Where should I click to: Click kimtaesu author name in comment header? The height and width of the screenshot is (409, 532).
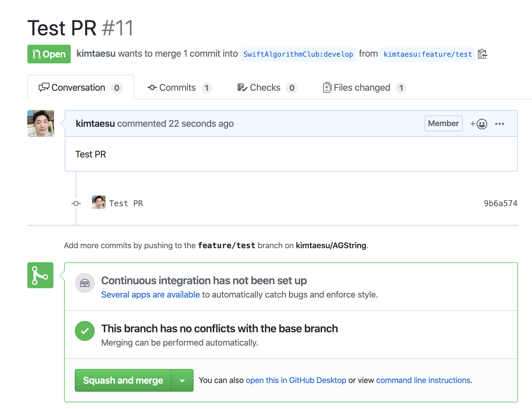95,123
